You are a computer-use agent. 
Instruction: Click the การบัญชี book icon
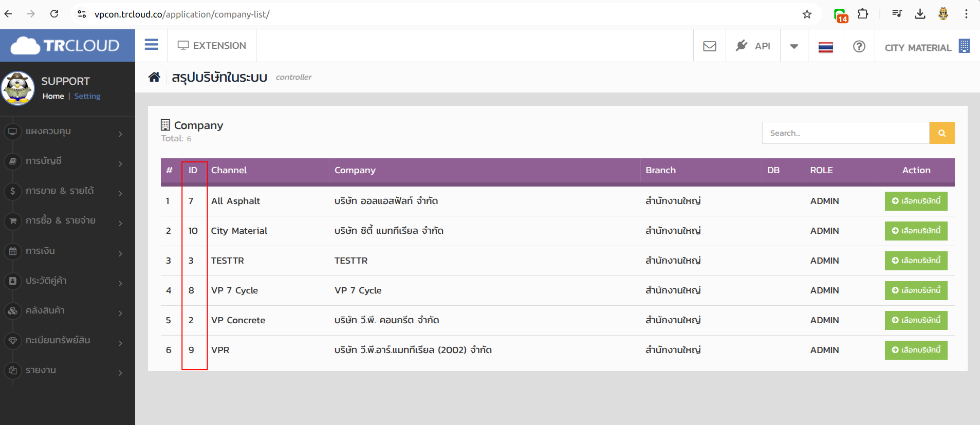[13, 161]
